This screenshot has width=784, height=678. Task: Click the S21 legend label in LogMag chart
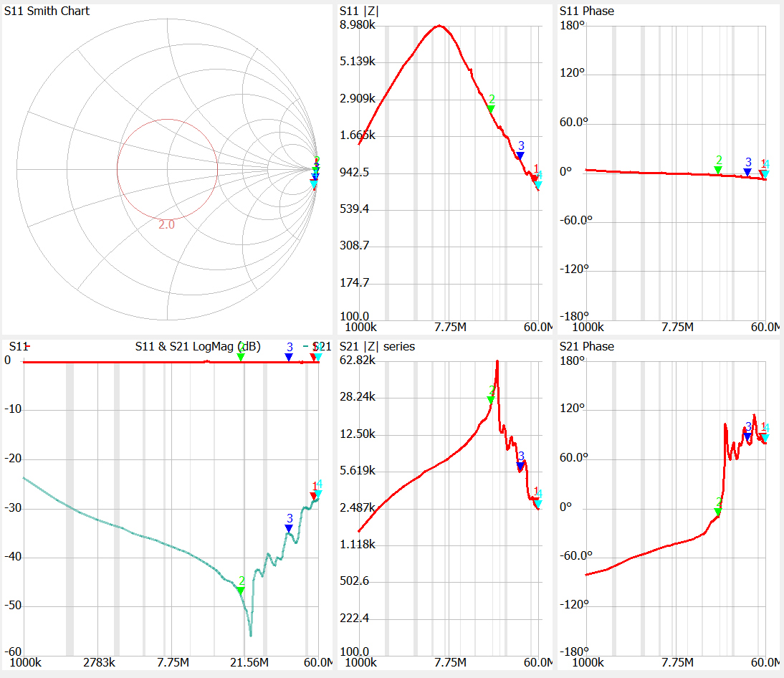pos(322,347)
